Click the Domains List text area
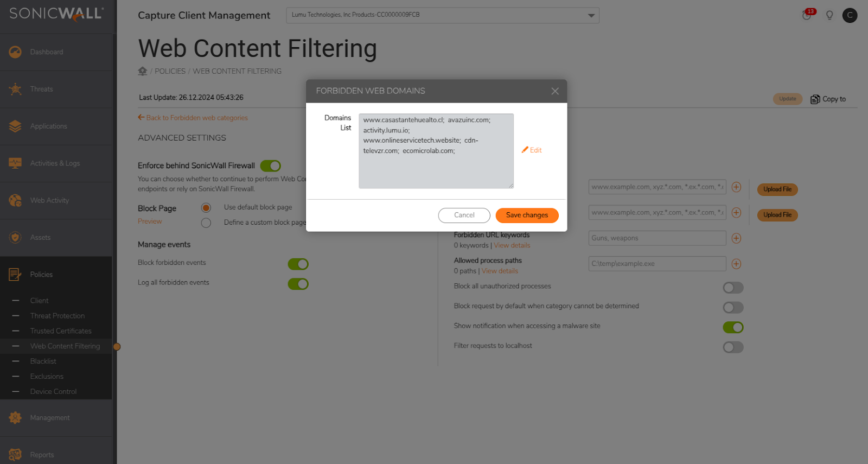This screenshot has width=868, height=464. 436,163
